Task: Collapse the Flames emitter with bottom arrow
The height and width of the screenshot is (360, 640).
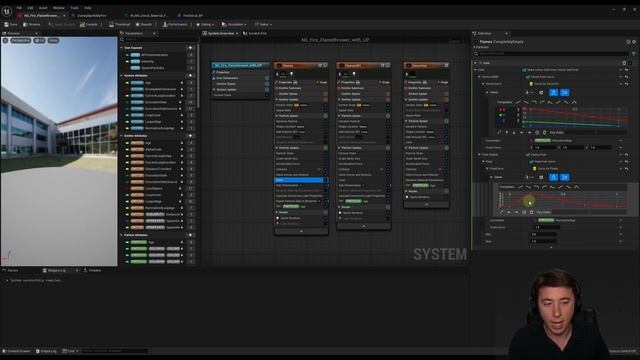Action: tap(301, 231)
